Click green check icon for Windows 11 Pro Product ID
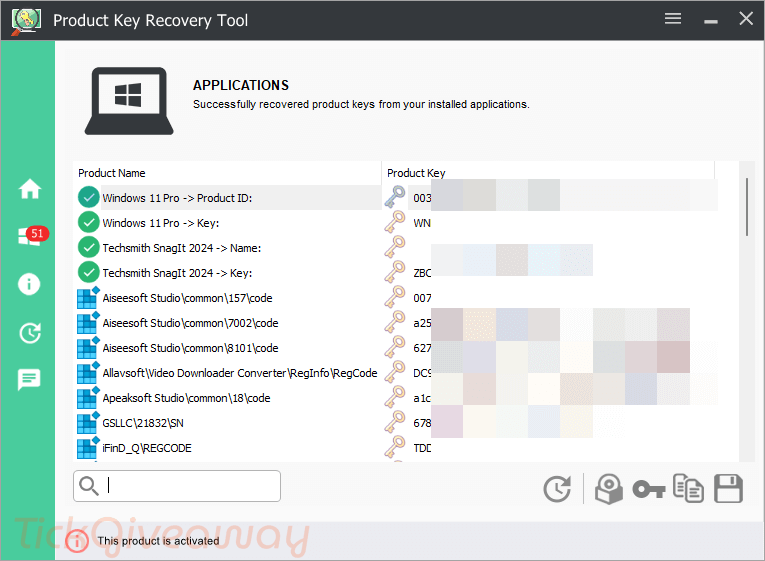Image resolution: width=765 pixels, height=561 pixels. 89,198
